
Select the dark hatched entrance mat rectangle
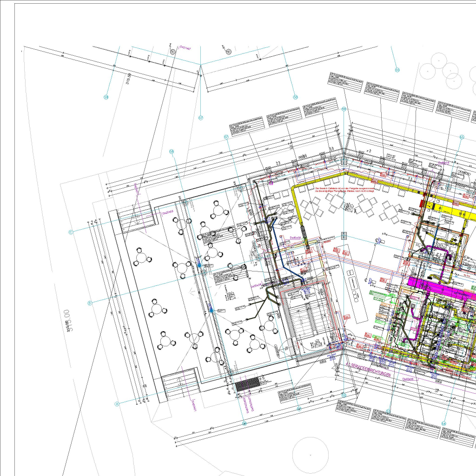[x=247, y=384]
